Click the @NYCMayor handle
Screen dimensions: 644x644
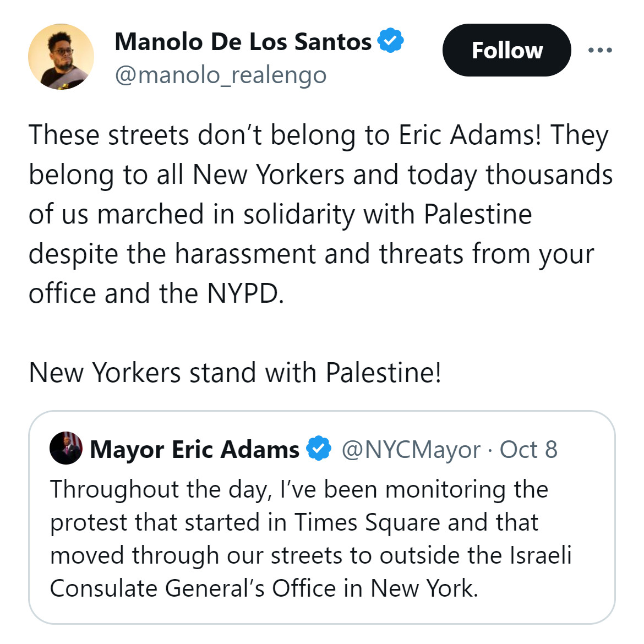click(x=411, y=450)
